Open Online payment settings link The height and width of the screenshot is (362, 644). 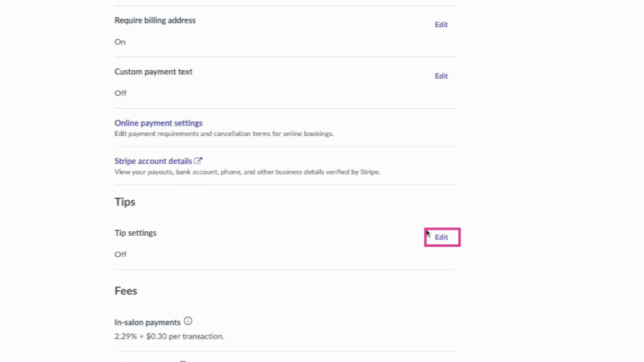(159, 123)
